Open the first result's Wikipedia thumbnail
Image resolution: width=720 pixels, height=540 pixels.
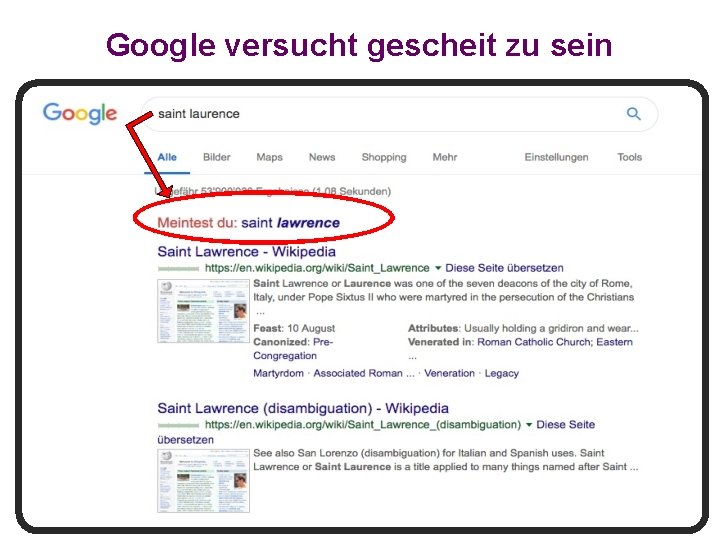[203, 311]
